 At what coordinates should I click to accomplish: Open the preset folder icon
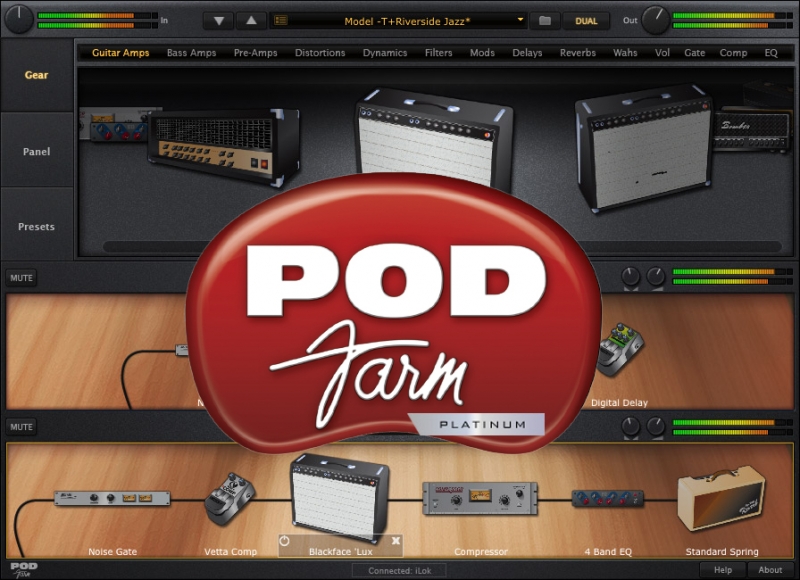point(545,21)
